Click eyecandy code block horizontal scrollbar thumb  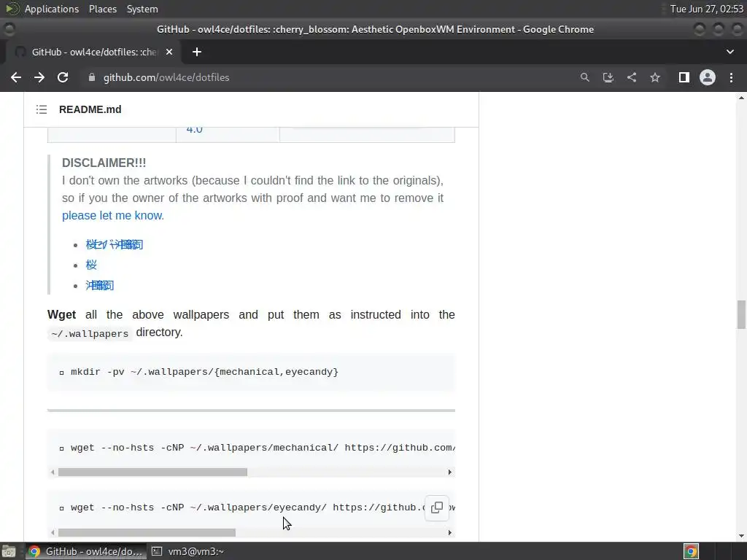point(147,532)
